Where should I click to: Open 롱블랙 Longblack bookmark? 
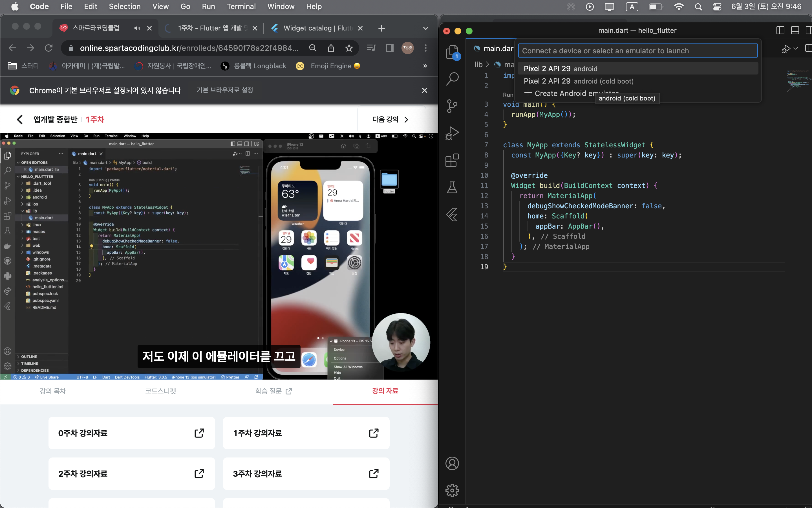pyautogui.click(x=253, y=66)
